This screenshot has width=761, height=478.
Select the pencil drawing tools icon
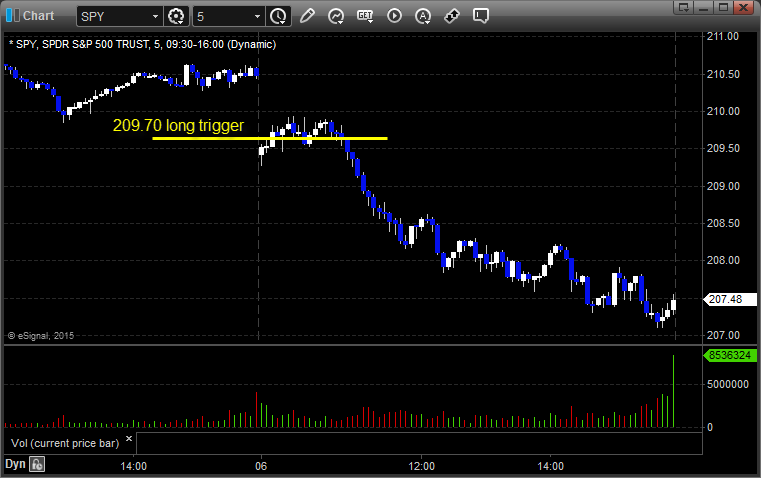[307, 16]
